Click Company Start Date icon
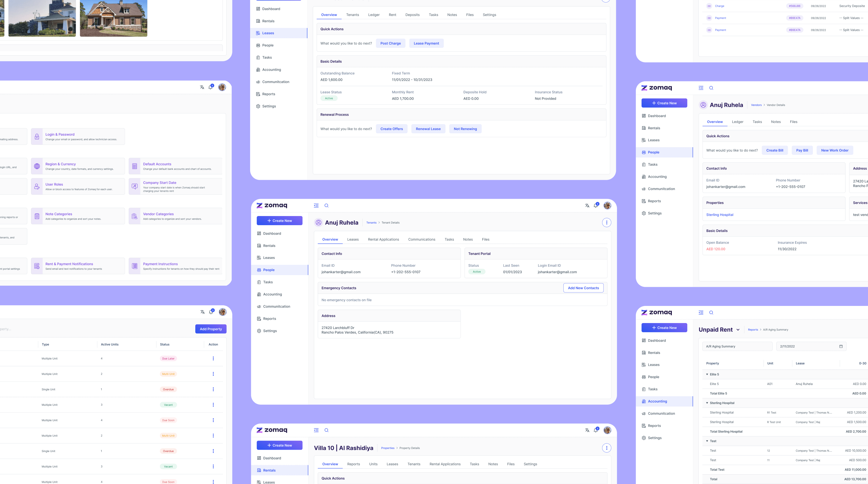 point(134,186)
